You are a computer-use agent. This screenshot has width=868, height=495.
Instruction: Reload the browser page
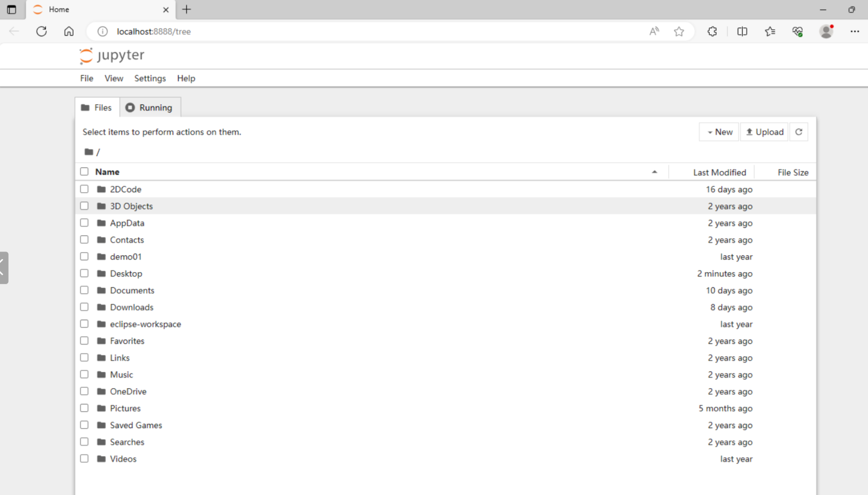pos(42,31)
